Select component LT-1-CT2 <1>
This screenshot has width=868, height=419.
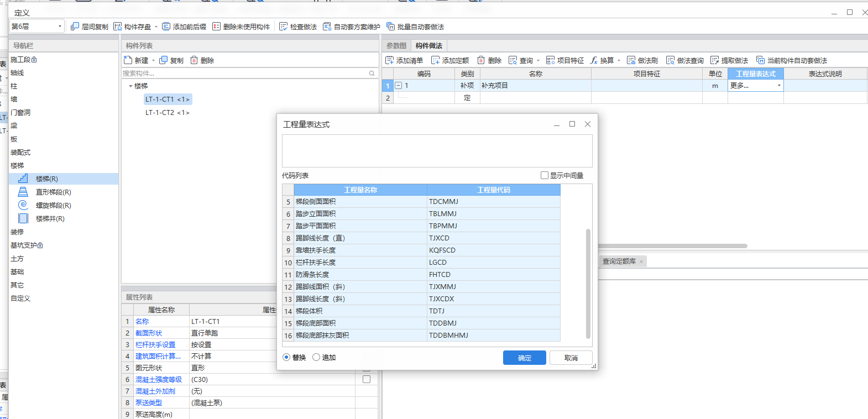click(168, 112)
